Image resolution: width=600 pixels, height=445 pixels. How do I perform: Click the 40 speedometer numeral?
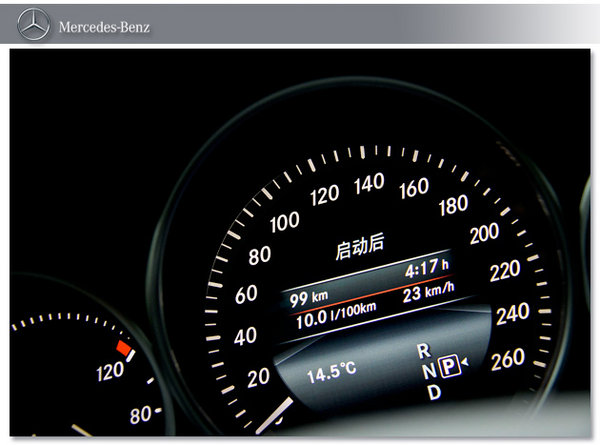tap(245, 336)
